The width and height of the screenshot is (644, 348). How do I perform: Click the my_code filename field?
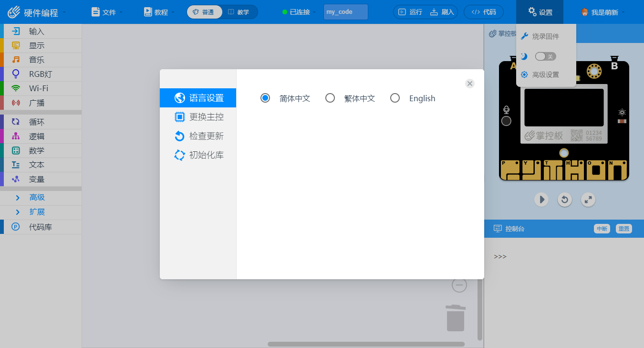click(346, 12)
